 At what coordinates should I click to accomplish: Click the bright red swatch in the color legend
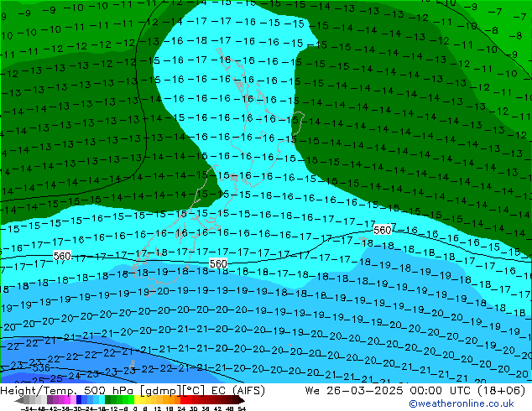pos(183,401)
